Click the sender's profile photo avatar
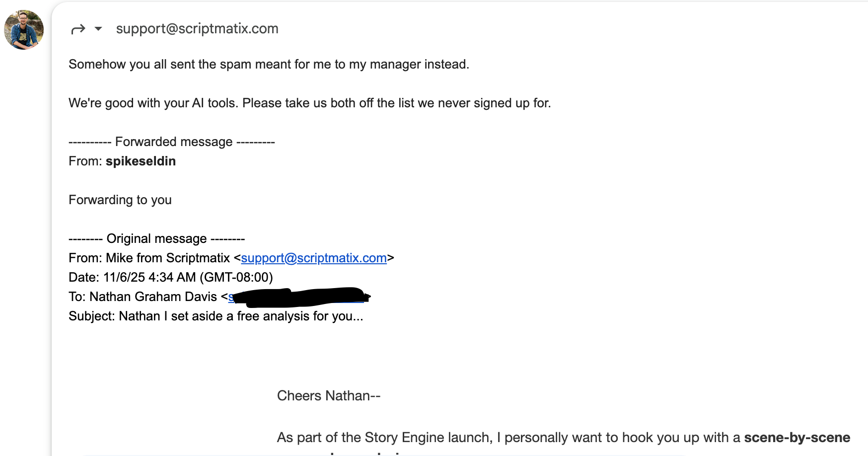This screenshot has width=868, height=456. (x=24, y=30)
